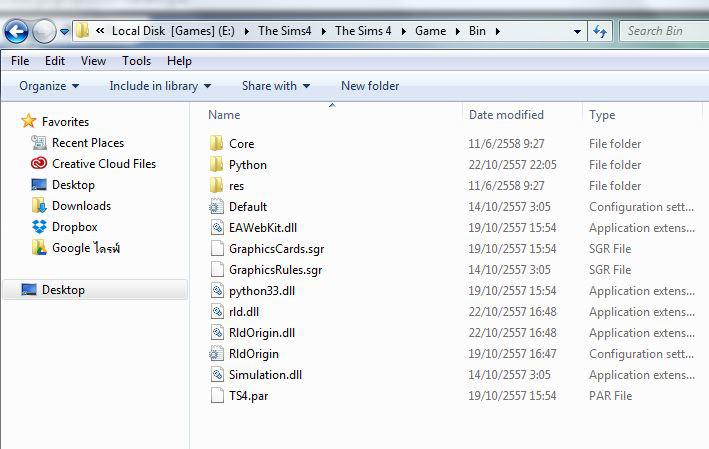Select the res folder icon
Screen dimensions: 709x449
[x=216, y=185]
